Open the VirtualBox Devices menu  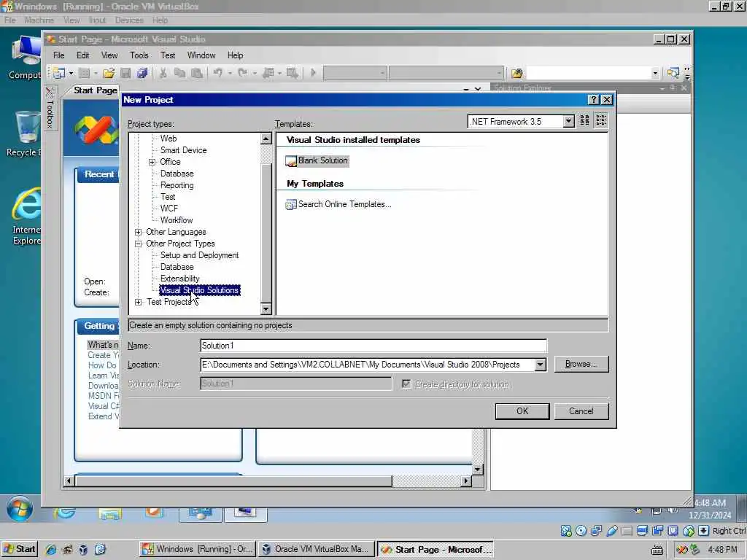coord(129,20)
